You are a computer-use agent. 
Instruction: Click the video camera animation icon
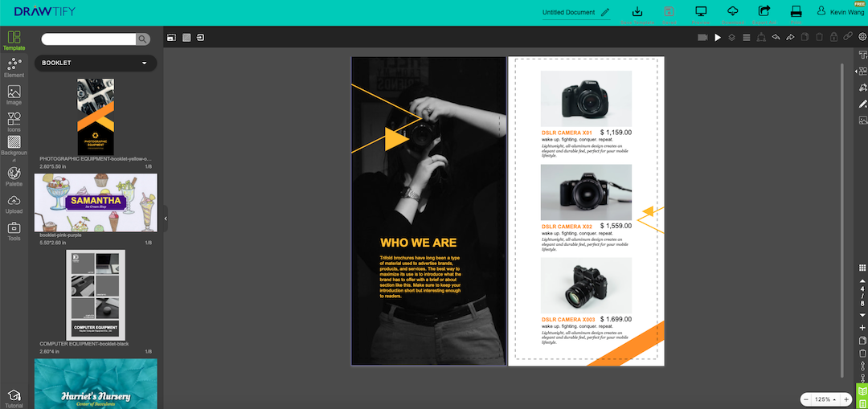pos(703,38)
